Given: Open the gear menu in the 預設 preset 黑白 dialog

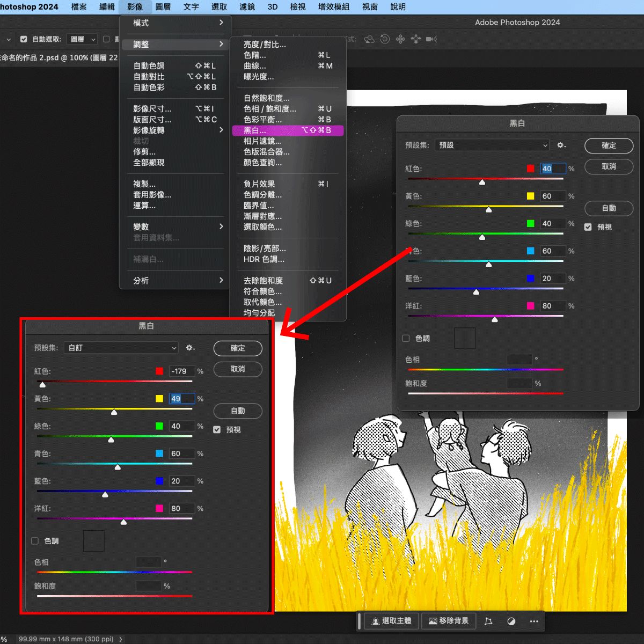Looking at the screenshot, I should click(561, 145).
